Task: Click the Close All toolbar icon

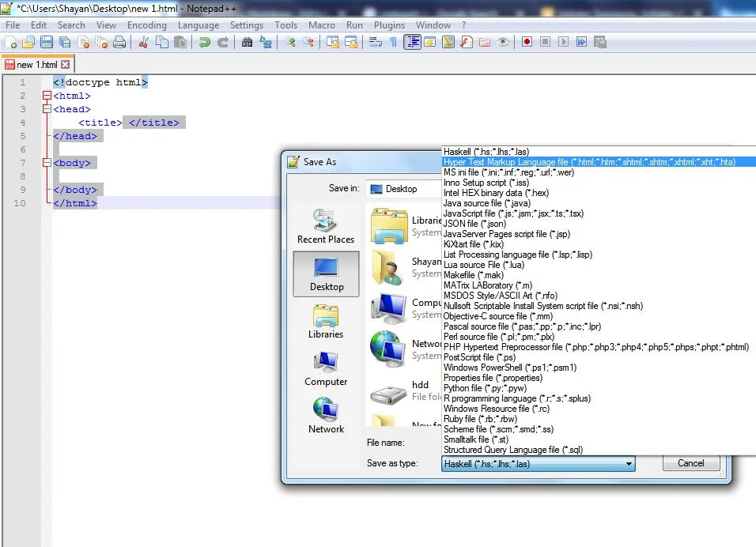Action: (x=101, y=43)
